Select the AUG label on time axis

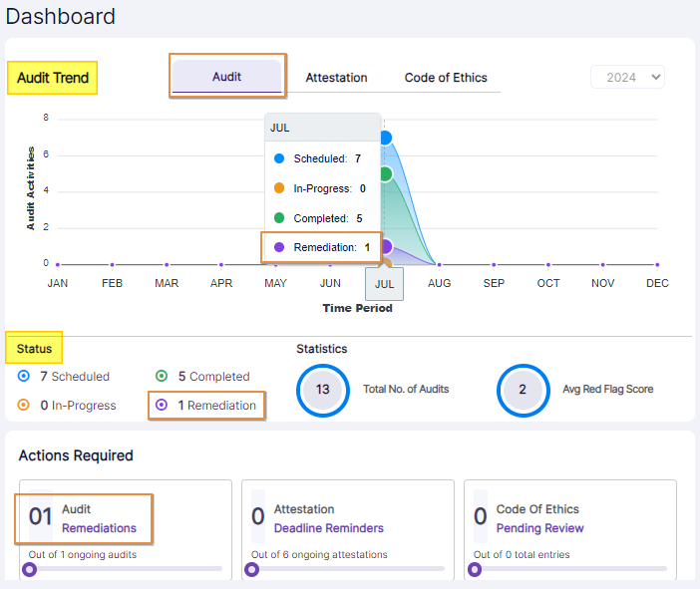[x=440, y=283]
